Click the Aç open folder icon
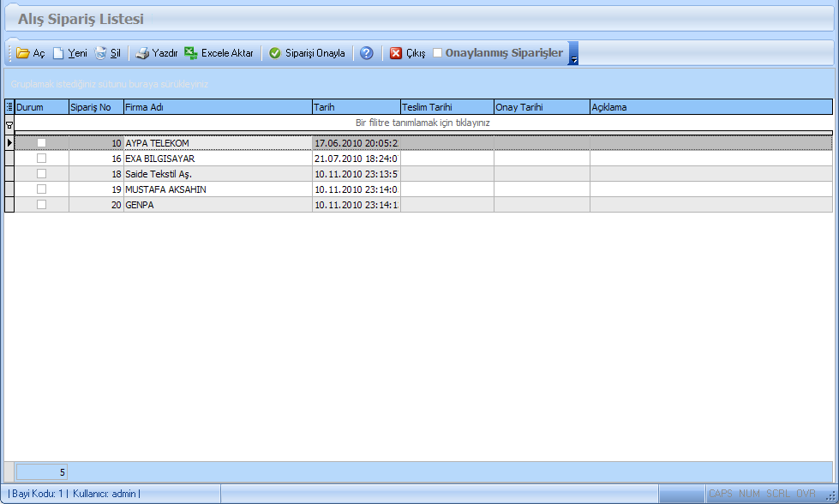Viewport: 839px width, 504px height. point(23,53)
